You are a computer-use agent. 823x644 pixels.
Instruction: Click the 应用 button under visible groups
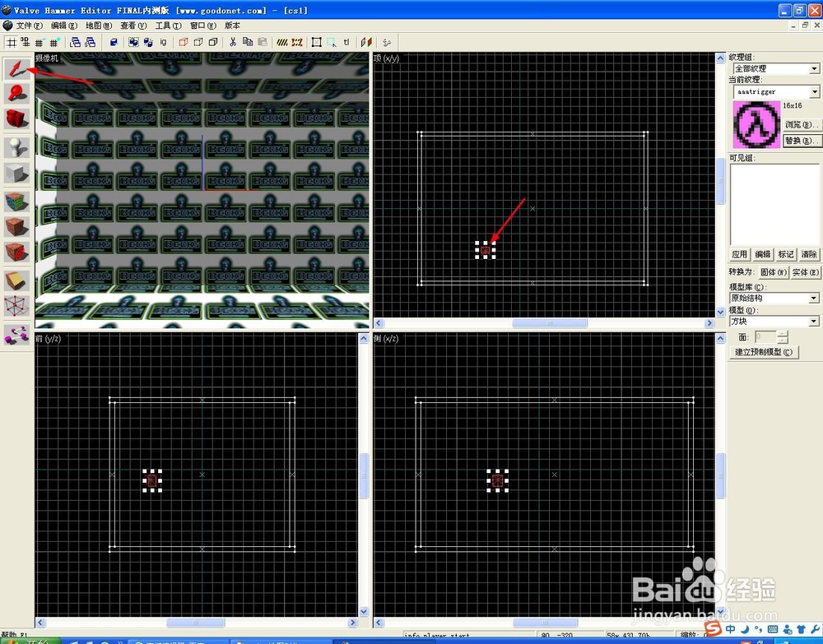click(740, 254)
